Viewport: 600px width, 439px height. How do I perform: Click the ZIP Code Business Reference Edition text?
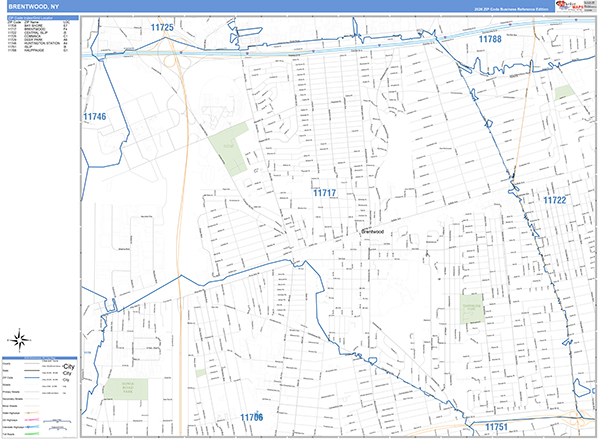497,7
